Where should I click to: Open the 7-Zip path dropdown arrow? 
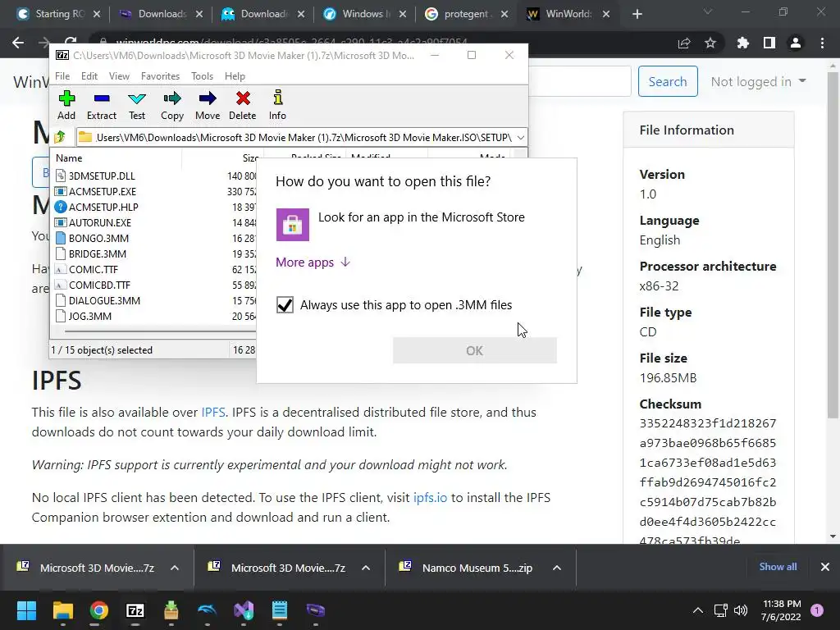520,138
